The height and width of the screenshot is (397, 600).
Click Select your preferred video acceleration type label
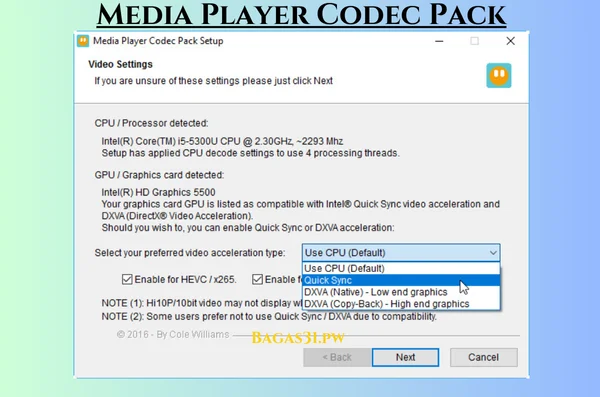coord(190,253)
